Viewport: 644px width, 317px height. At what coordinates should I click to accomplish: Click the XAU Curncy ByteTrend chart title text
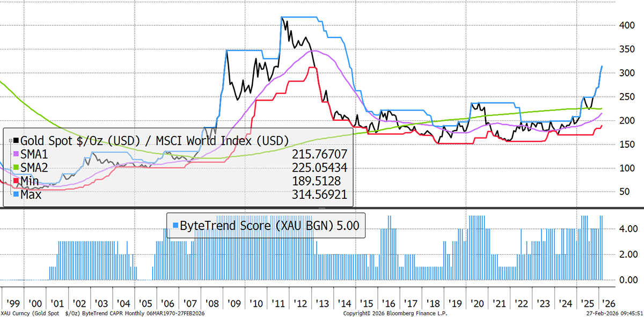point(103,312)
